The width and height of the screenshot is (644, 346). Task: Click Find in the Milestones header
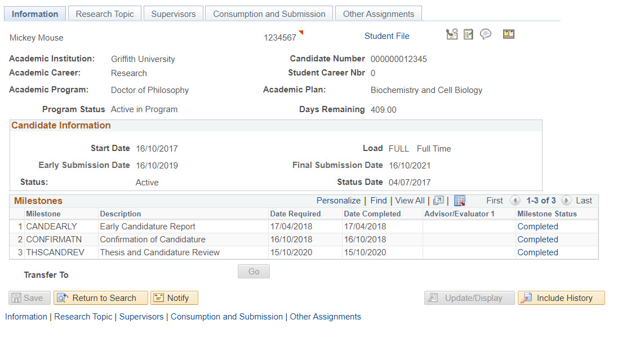(378, 201)
